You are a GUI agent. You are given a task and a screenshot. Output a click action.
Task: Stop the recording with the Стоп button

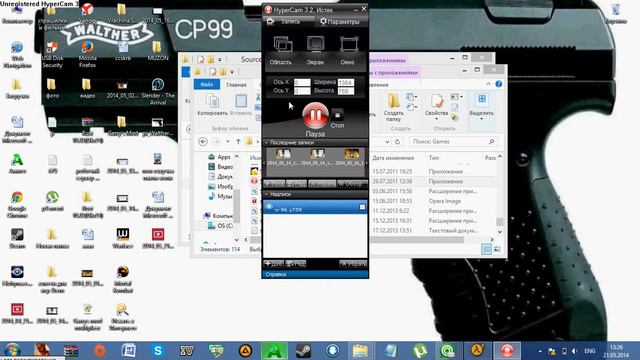click(337, 118)
